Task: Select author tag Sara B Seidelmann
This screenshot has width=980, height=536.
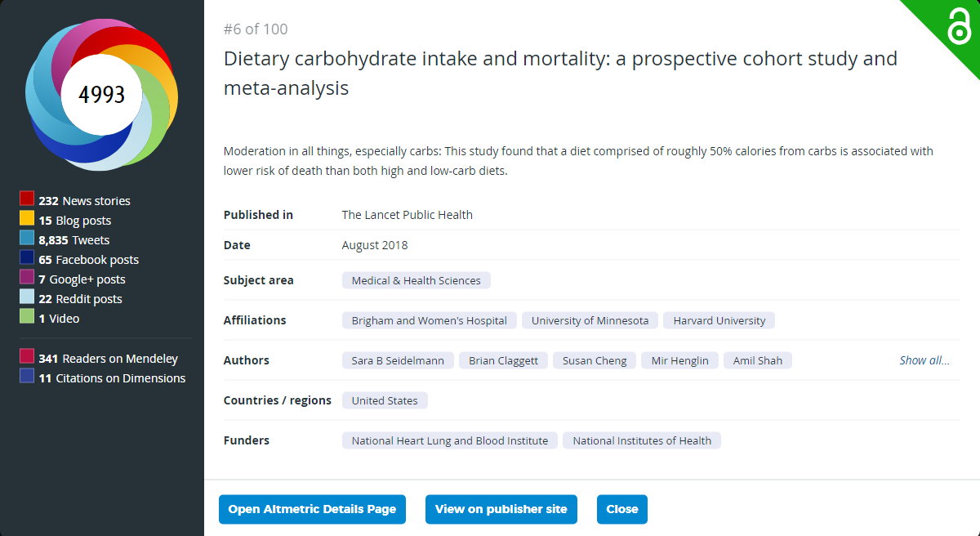Action: (398, 360)
